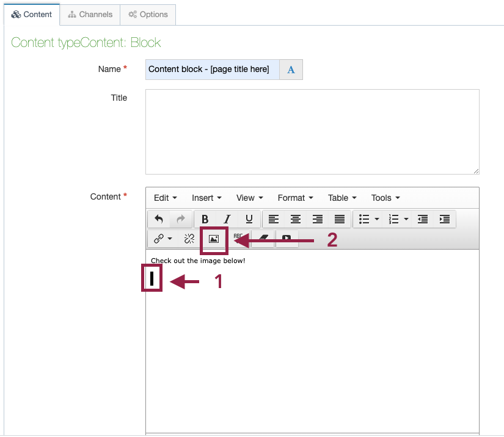Open bullet list style dropdown arrow

click(377, 219)
